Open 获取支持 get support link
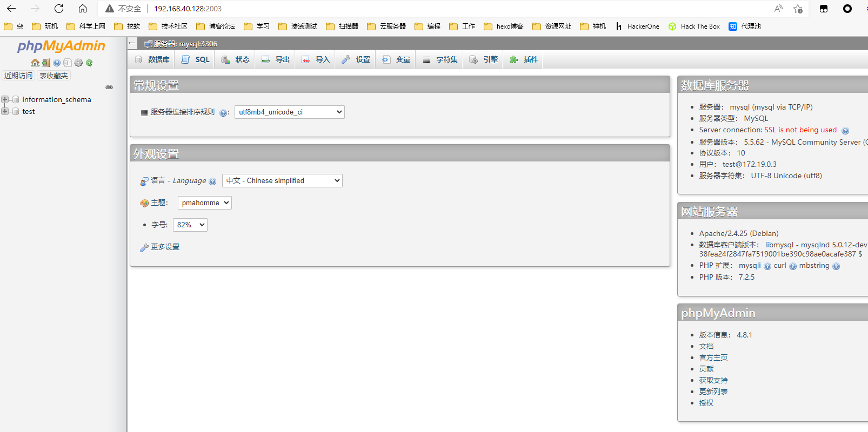The height and width of the screenshot is (432, 868). [713, 380]
